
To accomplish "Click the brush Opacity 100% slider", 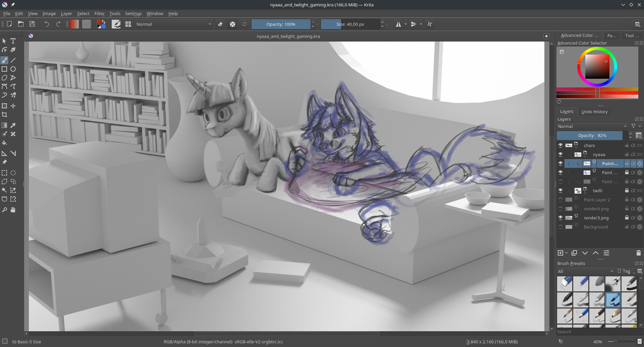I will click(x=281, y=24).
